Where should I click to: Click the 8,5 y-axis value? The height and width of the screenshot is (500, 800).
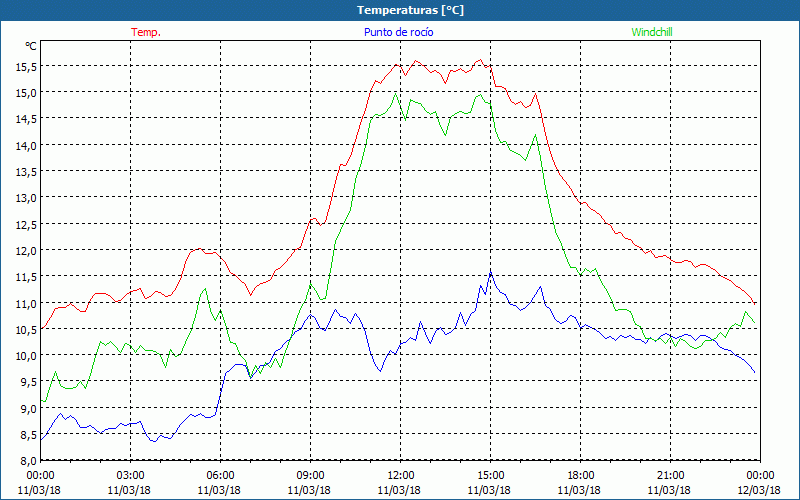click(x=28, y=434)
